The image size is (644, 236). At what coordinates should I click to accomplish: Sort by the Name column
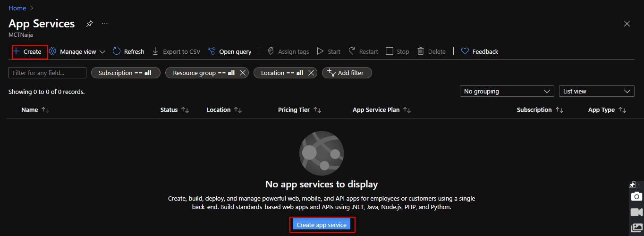(x=35, y=110)
